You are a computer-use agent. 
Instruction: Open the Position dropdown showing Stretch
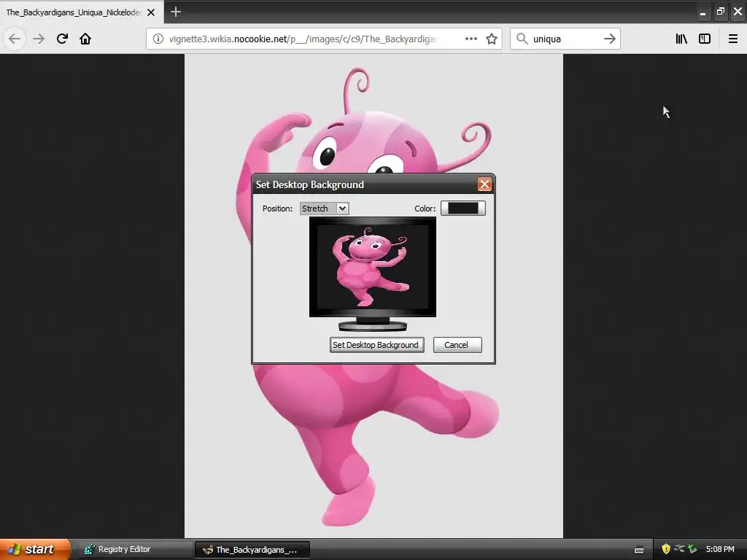click(325, 209)
